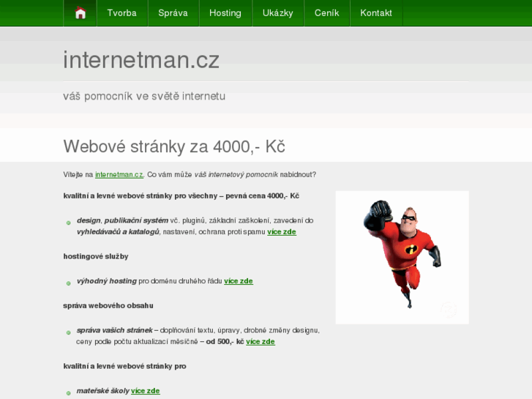Click the text 'vyhledávačů a katalogů'
532x399 pixels.
pos(118,232)
